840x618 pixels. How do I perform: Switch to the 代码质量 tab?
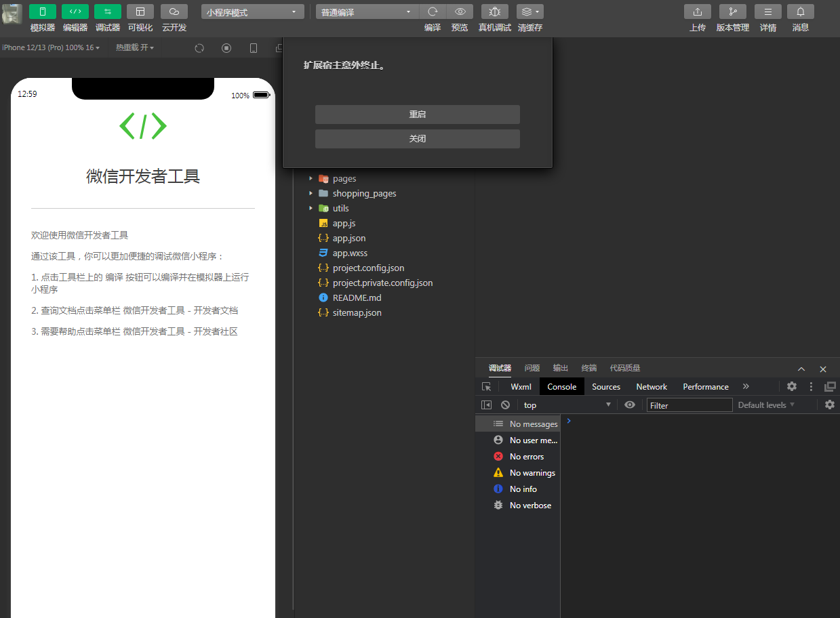coord(625,368)
